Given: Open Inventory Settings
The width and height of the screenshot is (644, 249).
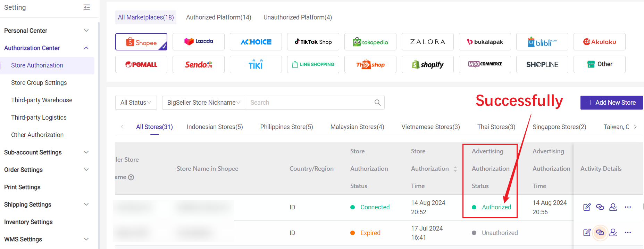Looking at the screenshot, I should (28, 222).
